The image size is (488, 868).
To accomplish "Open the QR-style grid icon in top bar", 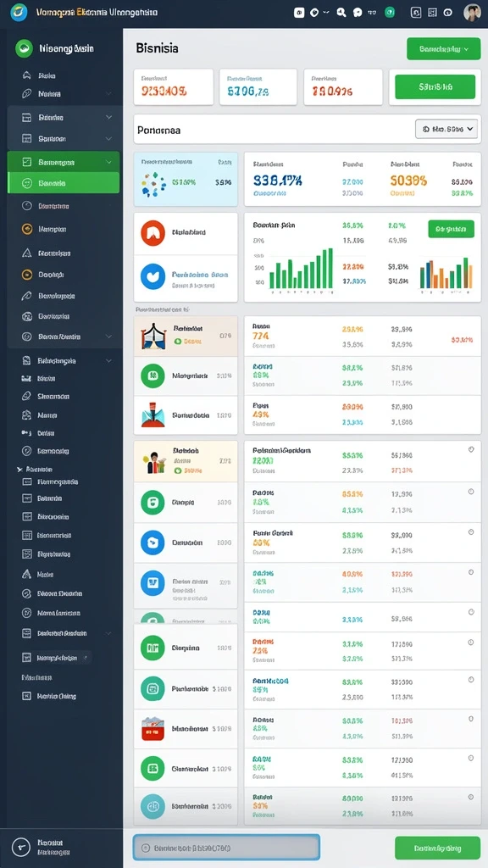I will (433, 12).
